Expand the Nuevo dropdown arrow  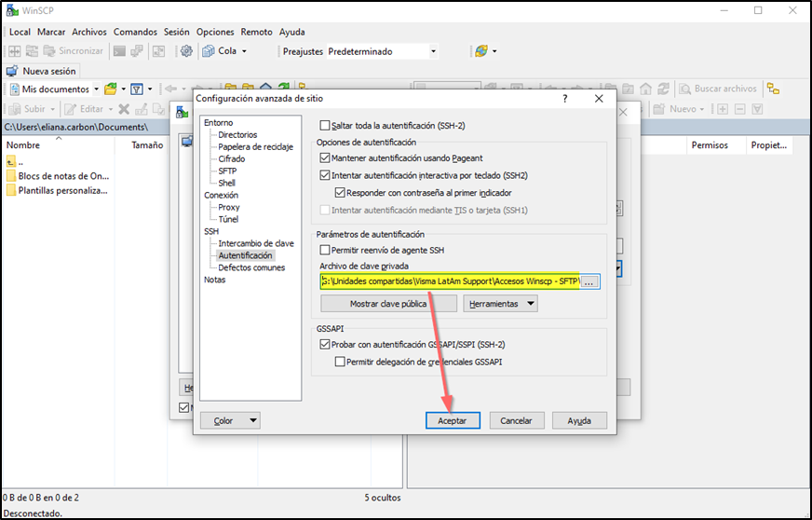click(x=702, y=109)
